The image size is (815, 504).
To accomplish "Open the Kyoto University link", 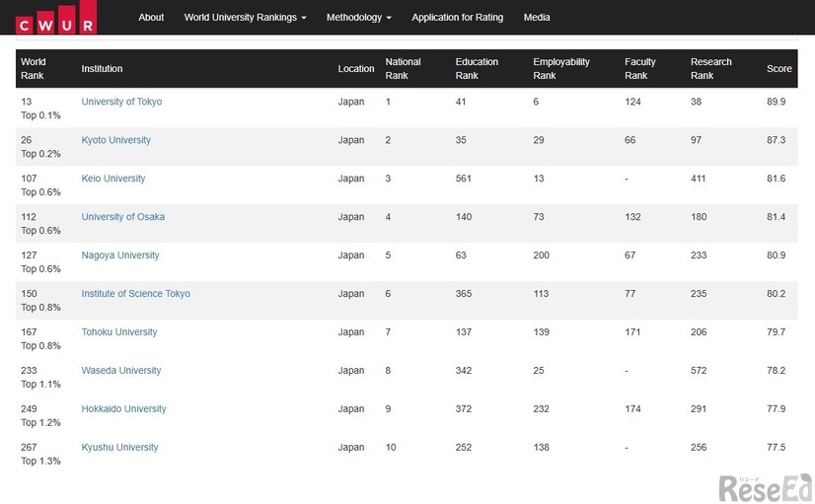I will click(115, 140).
